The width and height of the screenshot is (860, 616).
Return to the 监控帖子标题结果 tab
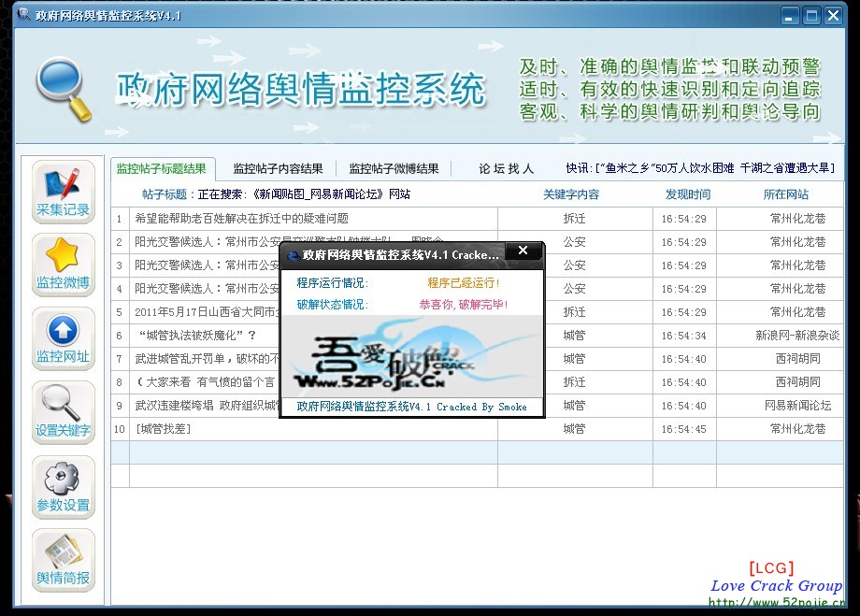click(161, 169)
